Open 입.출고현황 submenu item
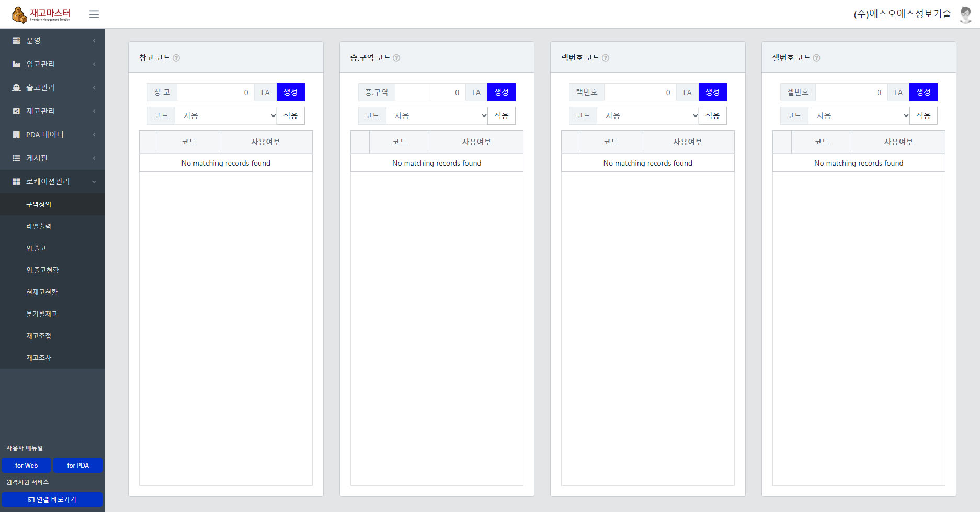This screenshot has height=512, width=980. (52, 270)
